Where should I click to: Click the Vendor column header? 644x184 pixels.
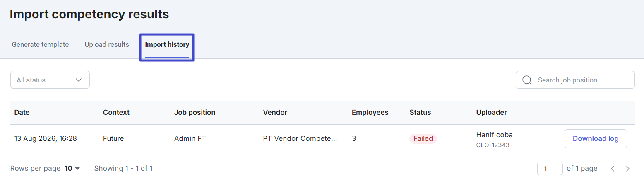pyautogui.click(x=275, y=112)
